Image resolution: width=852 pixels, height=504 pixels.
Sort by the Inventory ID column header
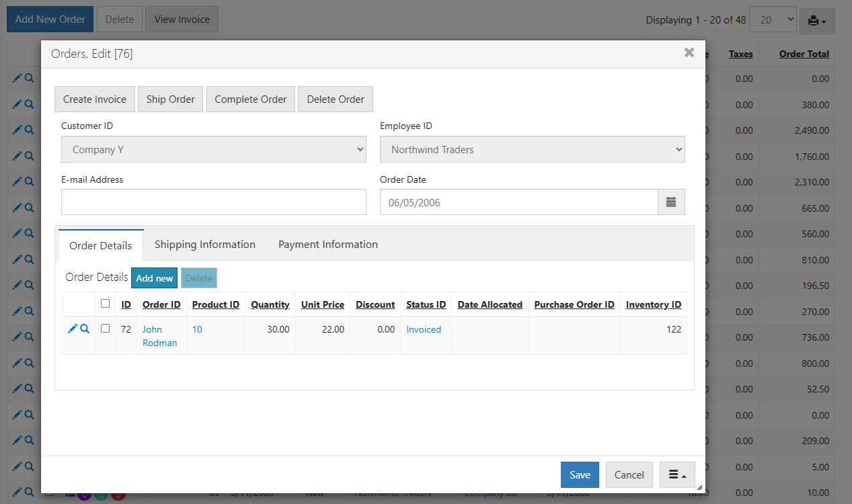click(x=654, y=304)
